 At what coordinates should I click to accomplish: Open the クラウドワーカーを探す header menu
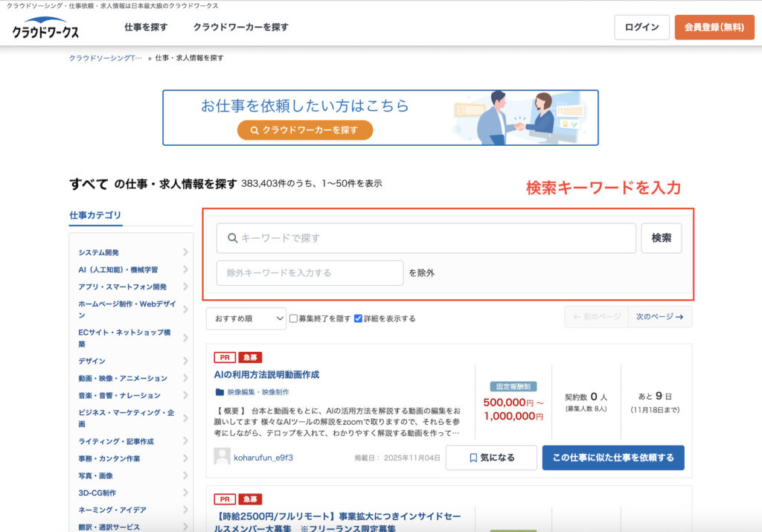240,28
